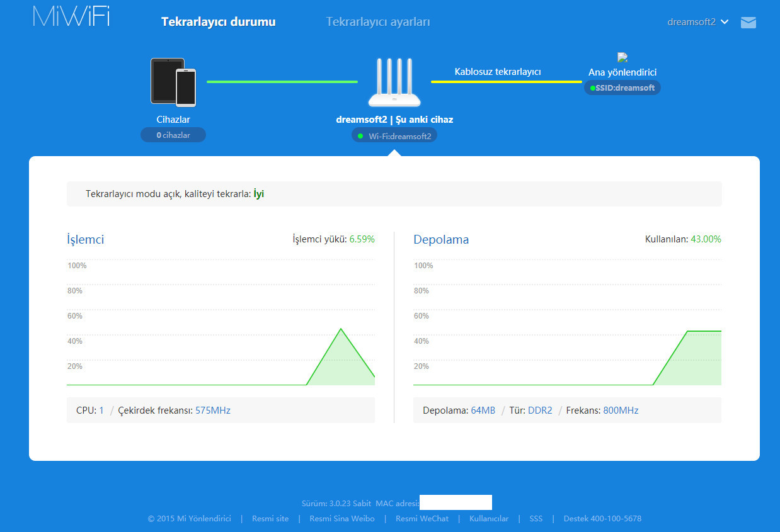Click the 6.59% processor load value

(x=362, y=239)
